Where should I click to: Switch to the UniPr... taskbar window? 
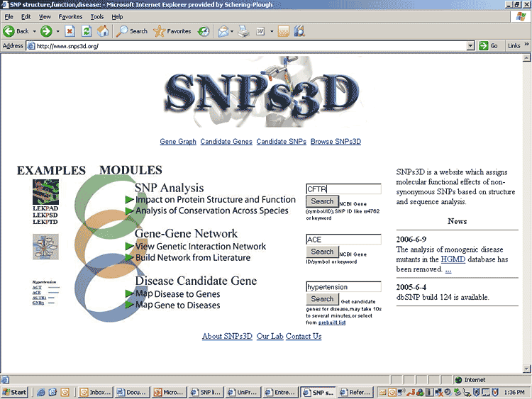pos(243,392)
